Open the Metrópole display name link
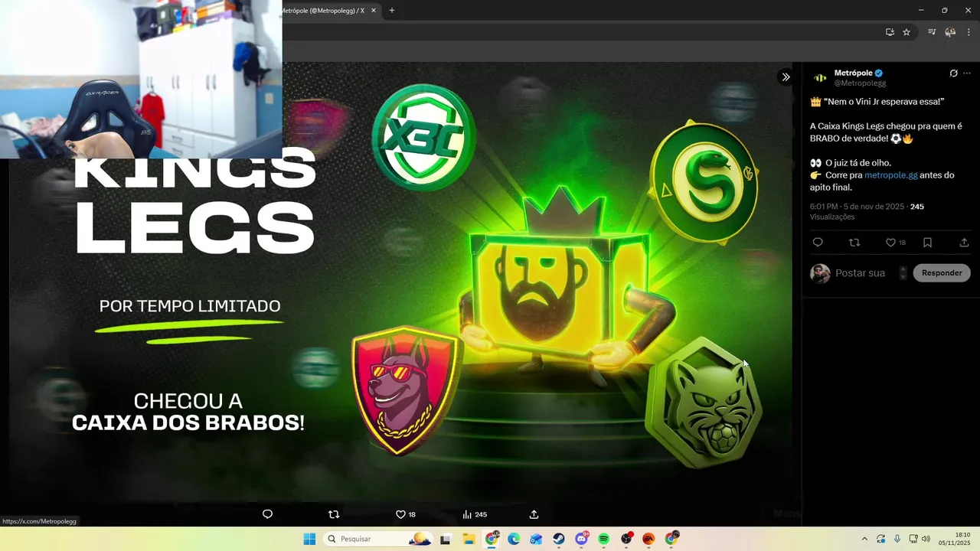980x551 pixels. [854, 73]
